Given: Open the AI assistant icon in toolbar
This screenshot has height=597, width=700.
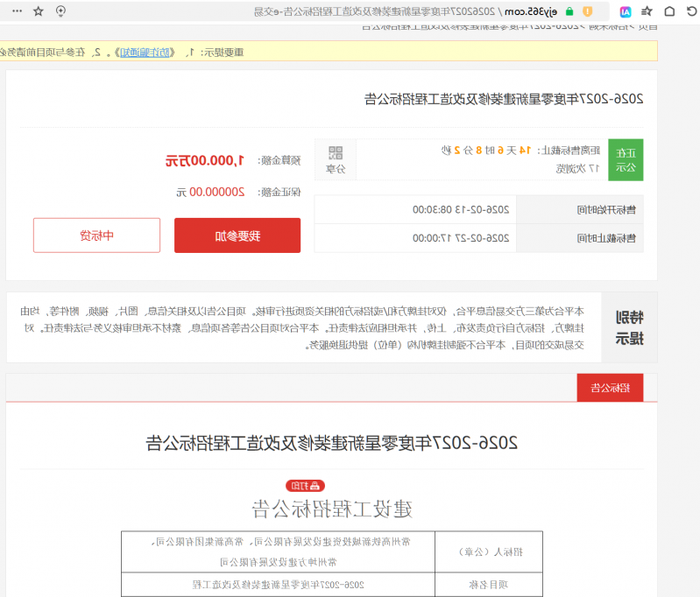Looking at the screenshot, I should point(626,11).
